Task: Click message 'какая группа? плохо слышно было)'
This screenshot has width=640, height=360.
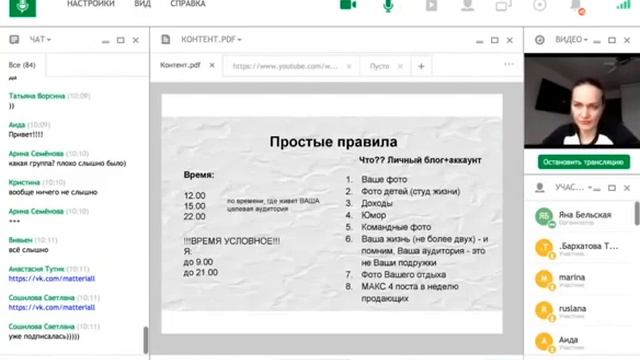Action: tap(67, 163)
